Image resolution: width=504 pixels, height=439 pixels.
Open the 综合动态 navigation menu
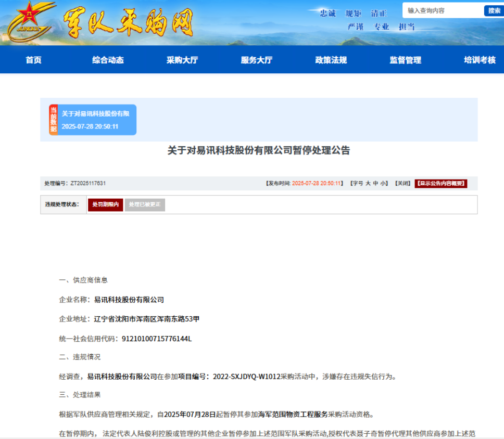108,60
